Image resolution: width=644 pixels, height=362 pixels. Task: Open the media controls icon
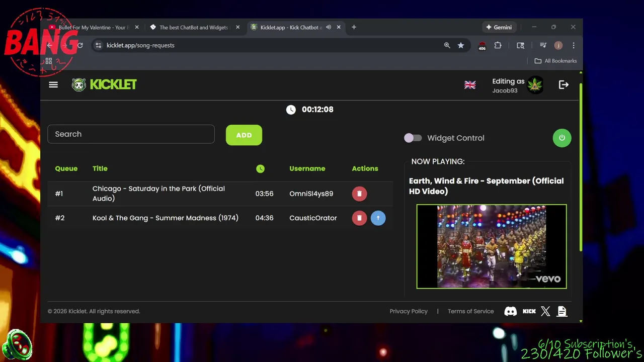click(543, 45)
